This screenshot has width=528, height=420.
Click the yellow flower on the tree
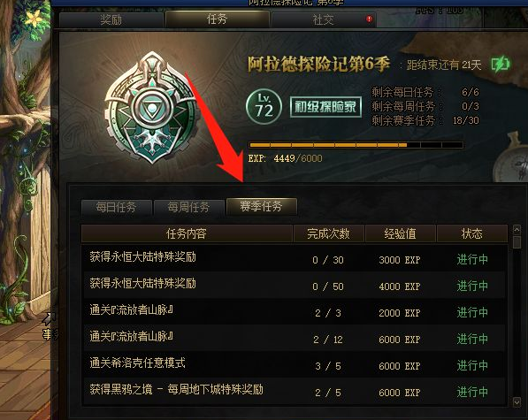[x=34, y=19]
